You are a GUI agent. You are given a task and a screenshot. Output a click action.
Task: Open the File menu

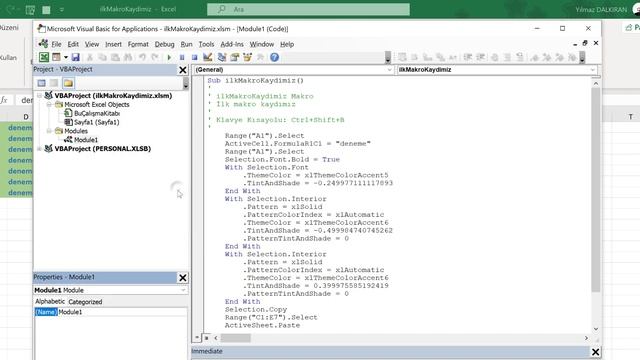click(56, 44)
